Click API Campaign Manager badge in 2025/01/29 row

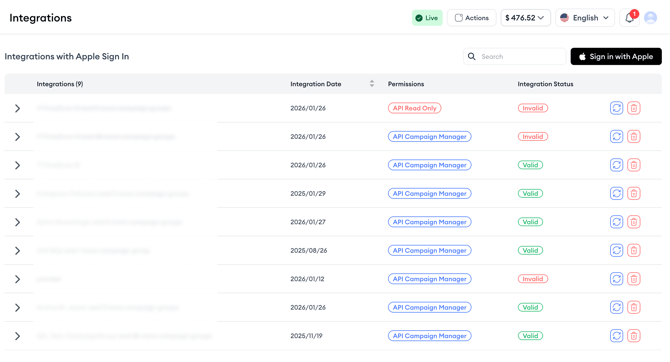429,194
